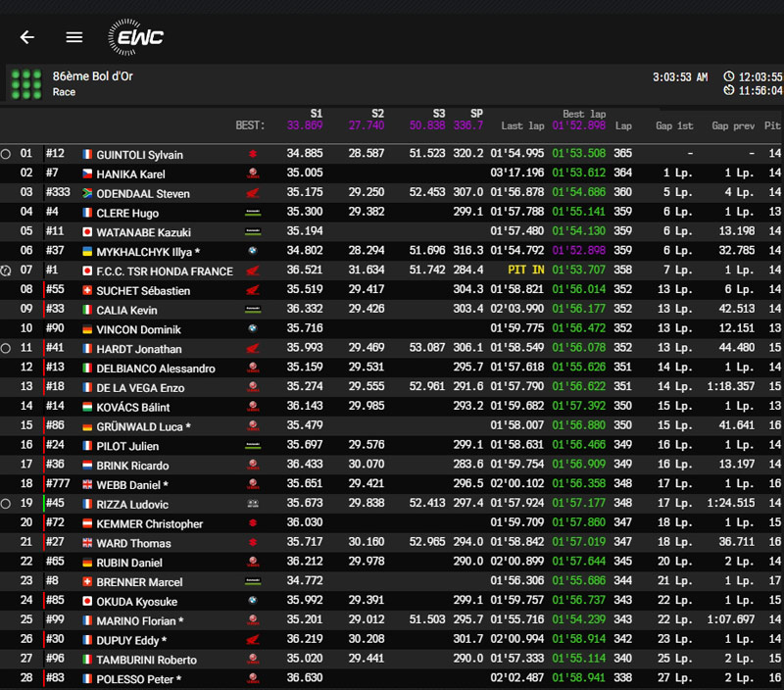Toggle the circle marker for Guintoli Sylvain
784x690 pixels.
pos(7,154)
